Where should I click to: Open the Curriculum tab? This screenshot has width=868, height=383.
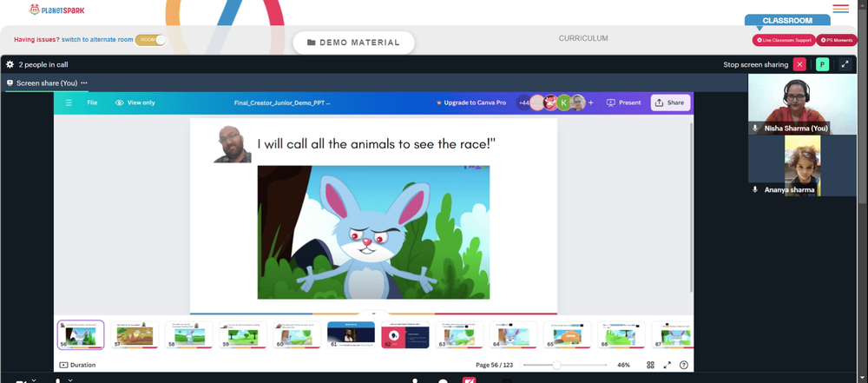583,38
